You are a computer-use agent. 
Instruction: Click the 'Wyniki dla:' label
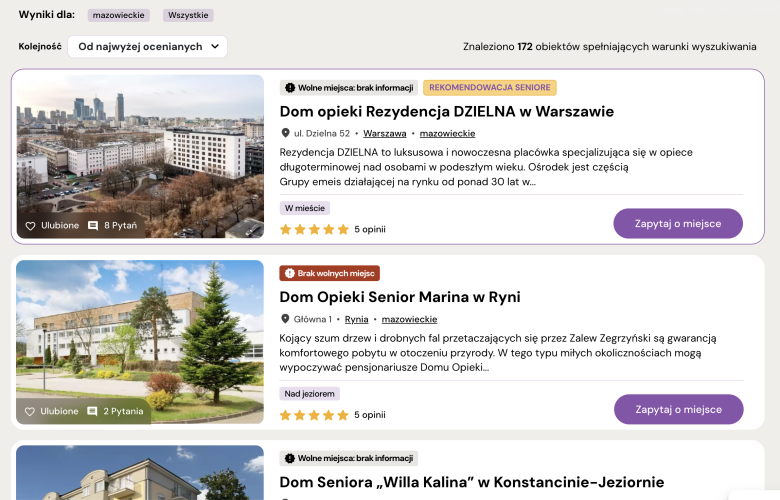(47, 14)
